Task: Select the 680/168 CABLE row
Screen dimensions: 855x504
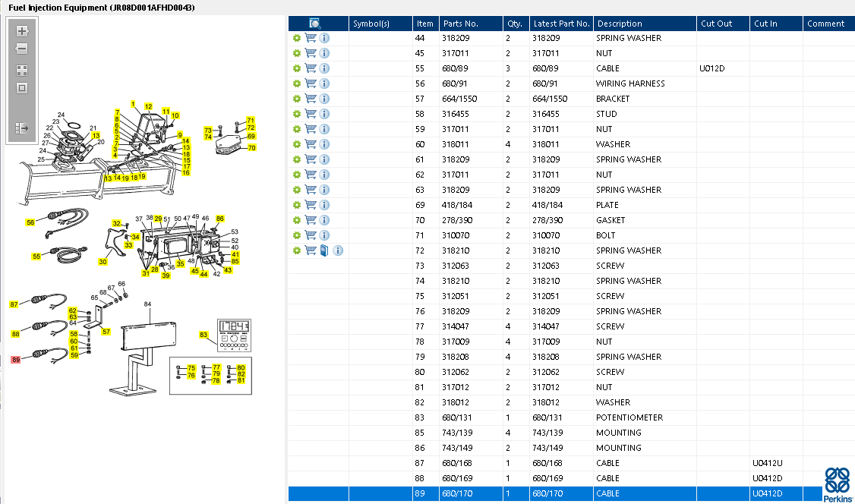Action: coord(572,463)
